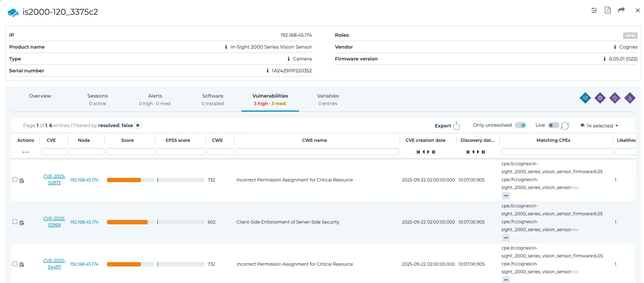Remove the resolved: false filter

click(x=138, y=125)
